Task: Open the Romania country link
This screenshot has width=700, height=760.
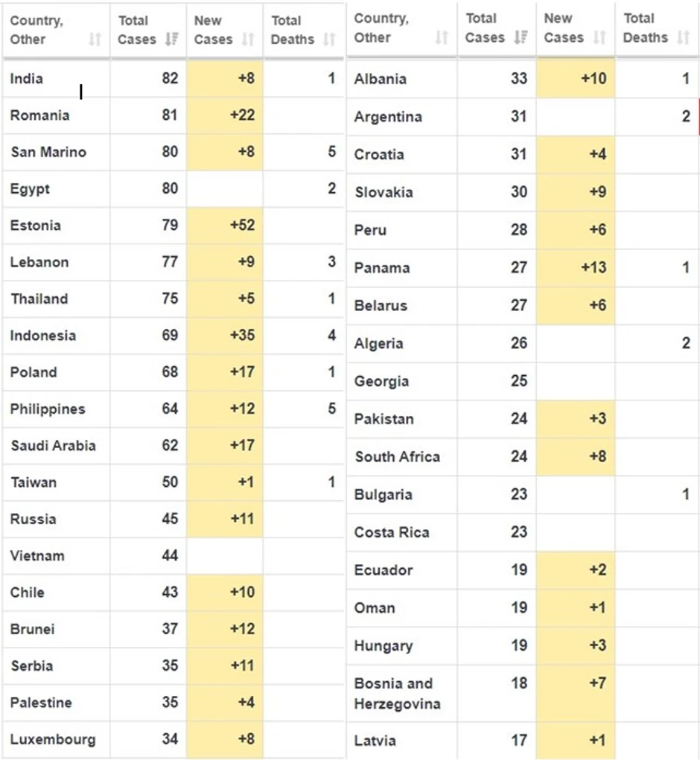Action: point(40,115)
